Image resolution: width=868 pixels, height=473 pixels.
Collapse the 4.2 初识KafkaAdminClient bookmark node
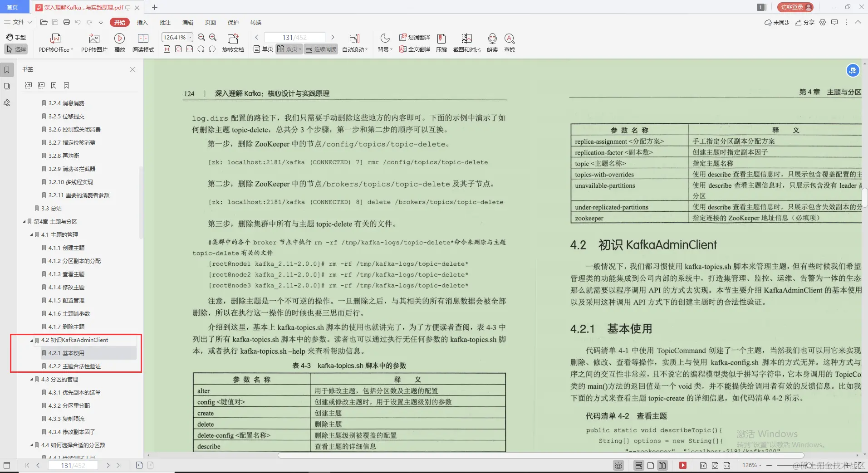30,340
